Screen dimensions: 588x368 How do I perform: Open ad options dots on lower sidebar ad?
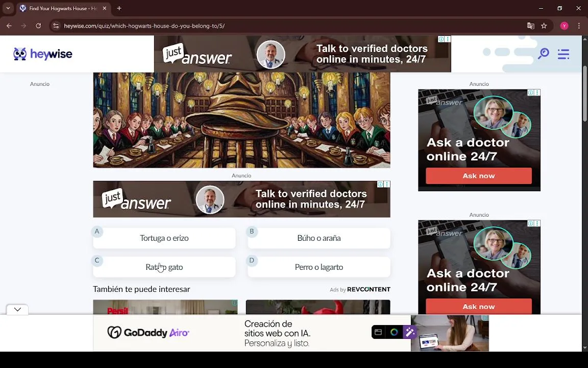tap(537, 223)
